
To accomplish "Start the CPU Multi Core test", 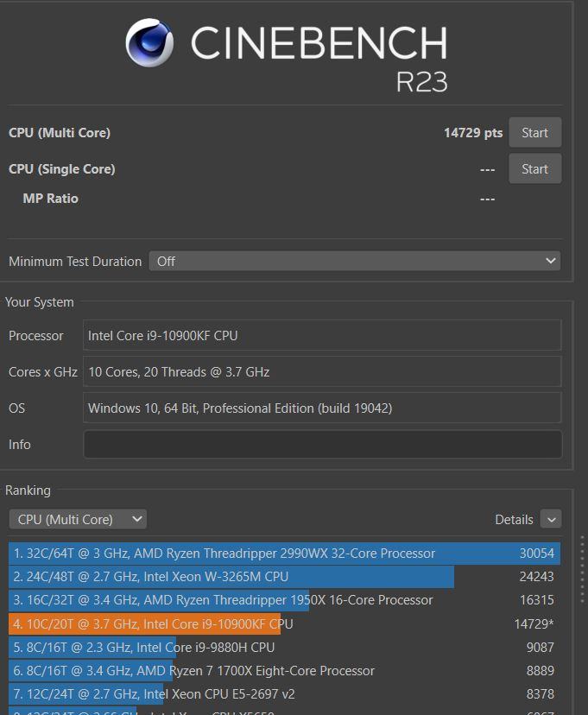I will 534,132.
